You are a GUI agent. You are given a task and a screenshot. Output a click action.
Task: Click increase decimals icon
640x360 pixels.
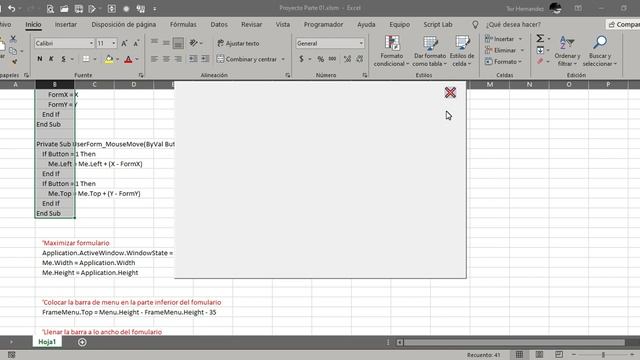coord(347,59)
